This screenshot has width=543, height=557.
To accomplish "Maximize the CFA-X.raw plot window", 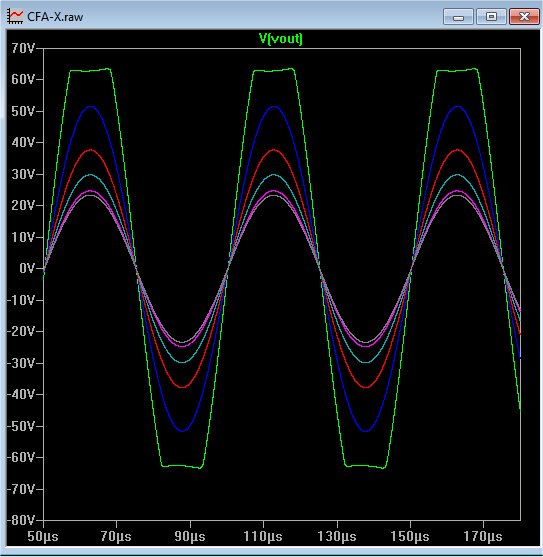I will [491, 17].
